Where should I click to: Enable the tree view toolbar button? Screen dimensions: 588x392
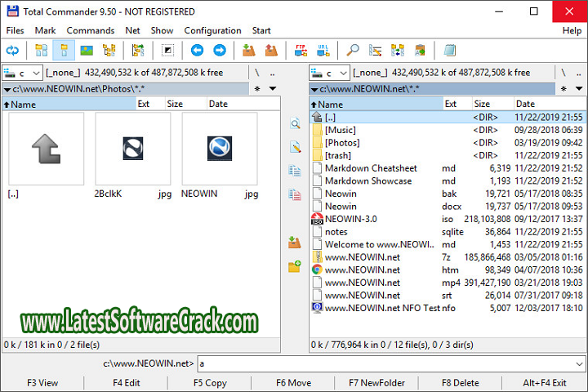coord(109,51)
